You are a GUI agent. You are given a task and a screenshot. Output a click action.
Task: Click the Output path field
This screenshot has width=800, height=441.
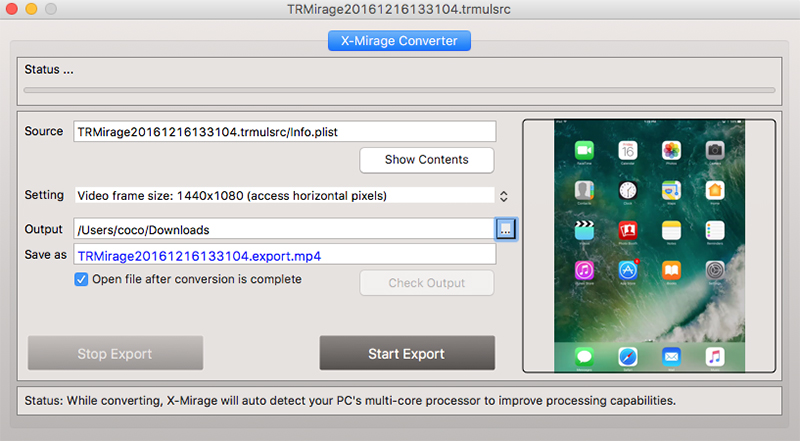[284, 230]
